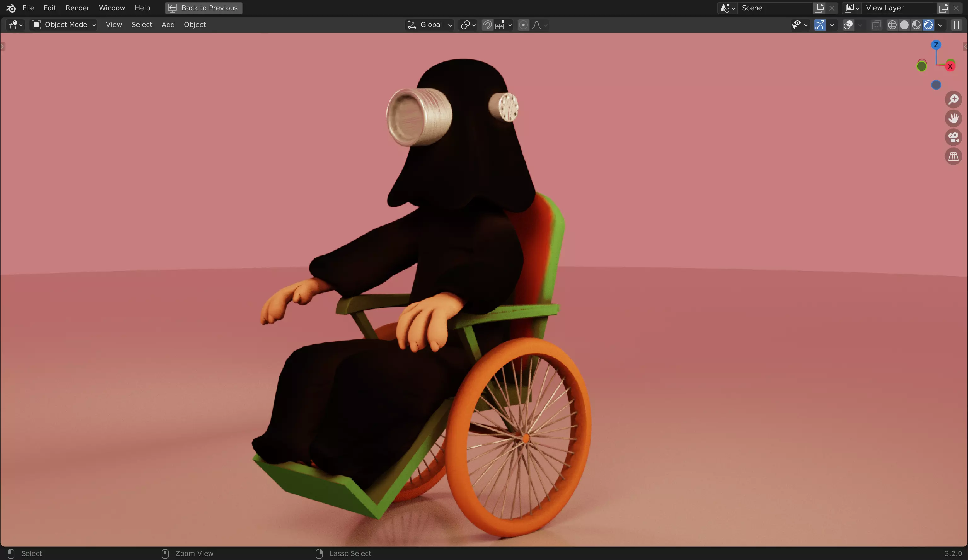Select solid viewport shading
The image size is (968, 560).
coord(904,25)
